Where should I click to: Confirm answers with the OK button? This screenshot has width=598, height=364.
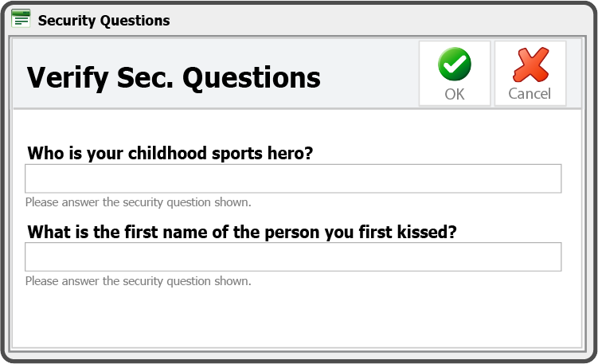pos(455,73)
